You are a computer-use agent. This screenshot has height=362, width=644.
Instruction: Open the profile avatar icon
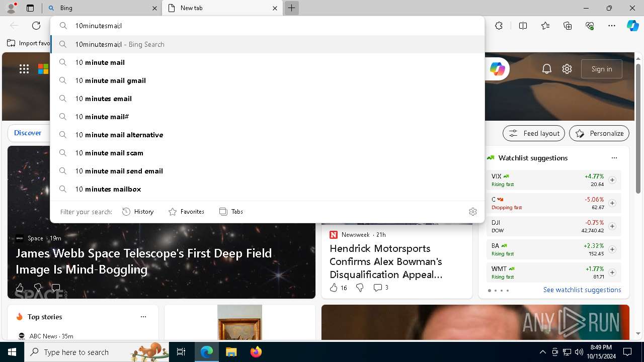(x=11, y=8)
